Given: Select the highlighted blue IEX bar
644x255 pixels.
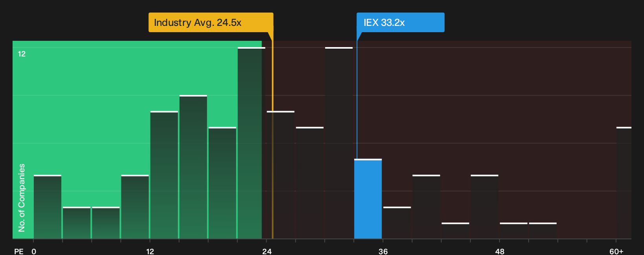Looking at the screenshot, I should (x=368, y=199).
